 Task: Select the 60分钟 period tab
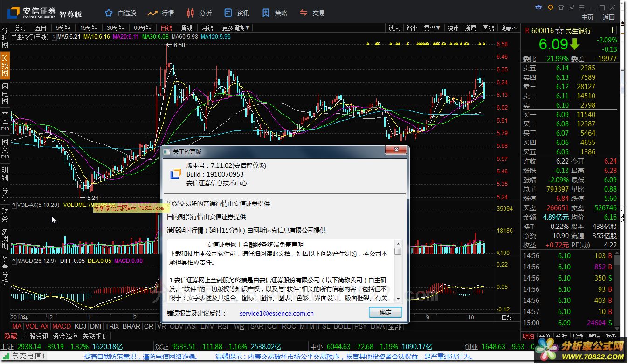click(x=143, y=28)
